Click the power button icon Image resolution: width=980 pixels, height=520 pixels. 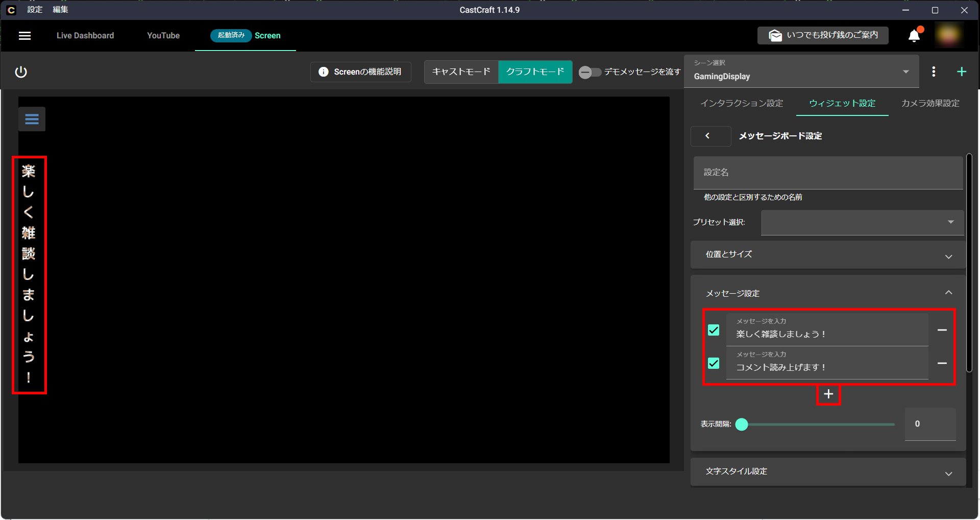pos(21,72)
